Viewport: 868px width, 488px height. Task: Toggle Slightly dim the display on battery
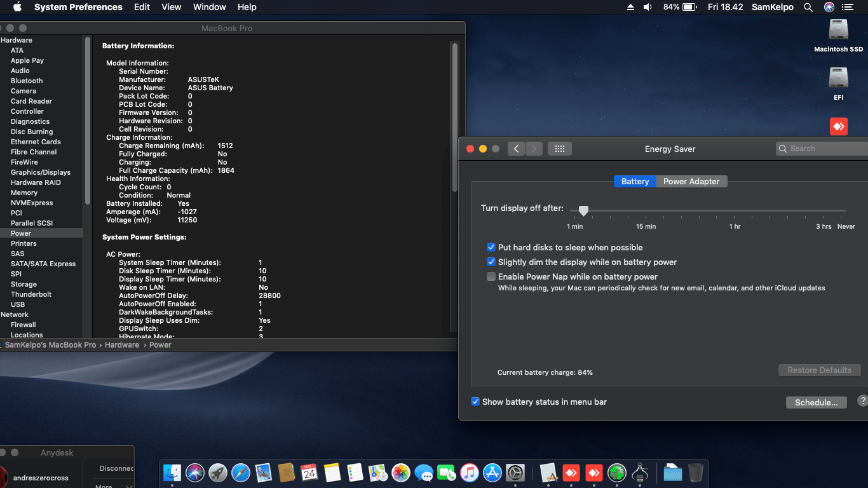(x=491, y=262)
